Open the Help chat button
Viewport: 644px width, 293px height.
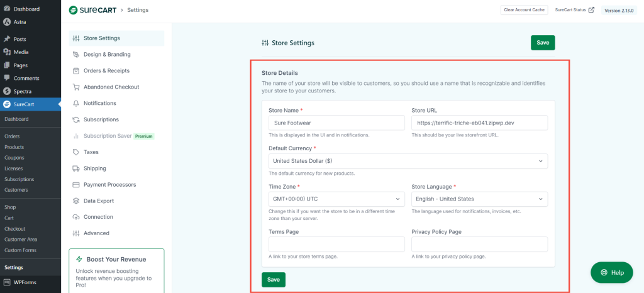(611, 272)
